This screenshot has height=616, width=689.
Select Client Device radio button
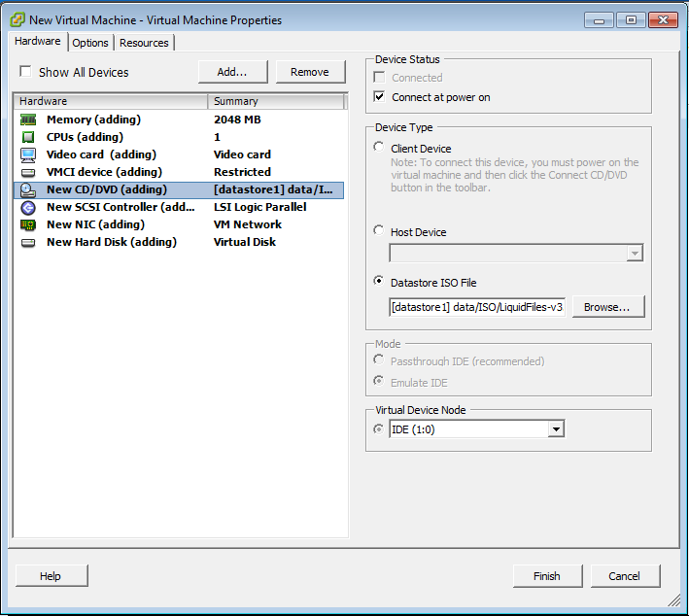pyautogui.click(x=378, y=147)
